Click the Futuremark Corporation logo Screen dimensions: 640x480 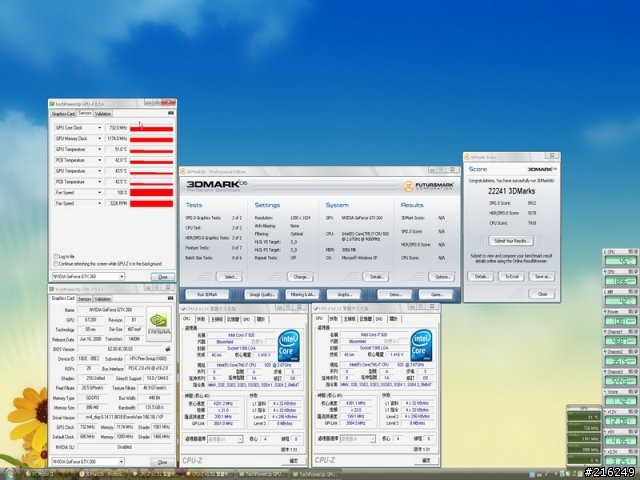point(429,186)
